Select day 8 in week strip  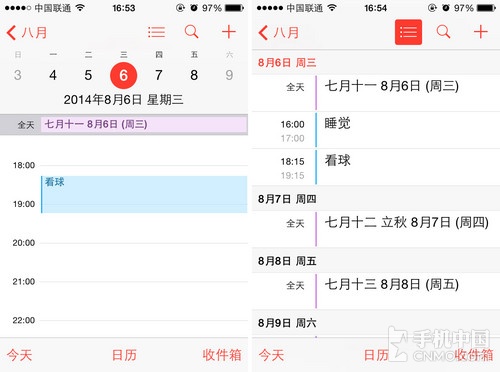click(194, 75)
